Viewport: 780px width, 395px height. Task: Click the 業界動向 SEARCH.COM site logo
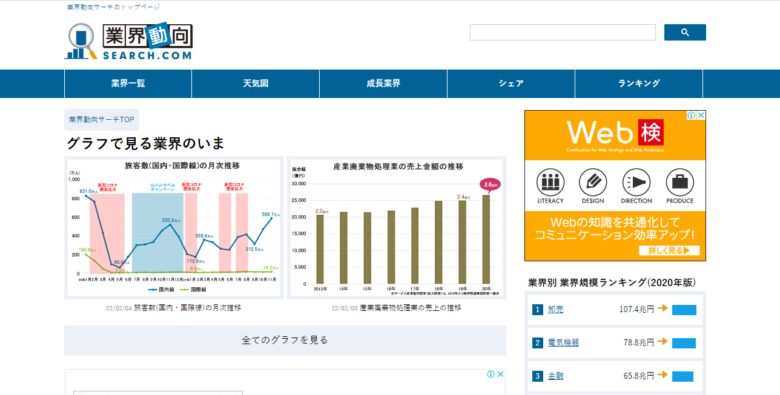tap(128, 41)
